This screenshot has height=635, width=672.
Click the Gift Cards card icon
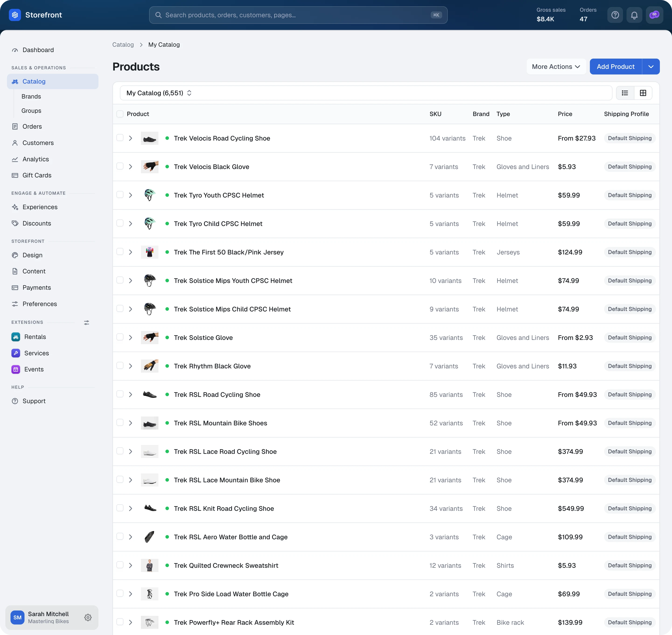click(15, 175)
